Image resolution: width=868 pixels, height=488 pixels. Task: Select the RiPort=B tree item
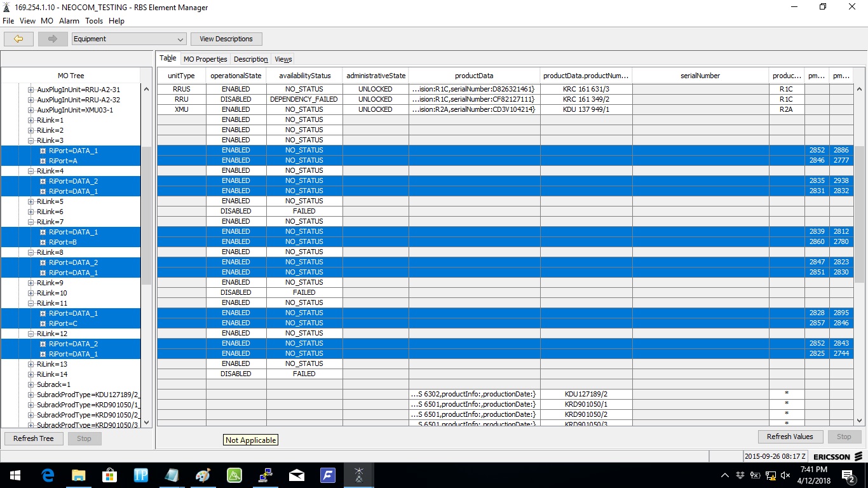coord(63,242)
